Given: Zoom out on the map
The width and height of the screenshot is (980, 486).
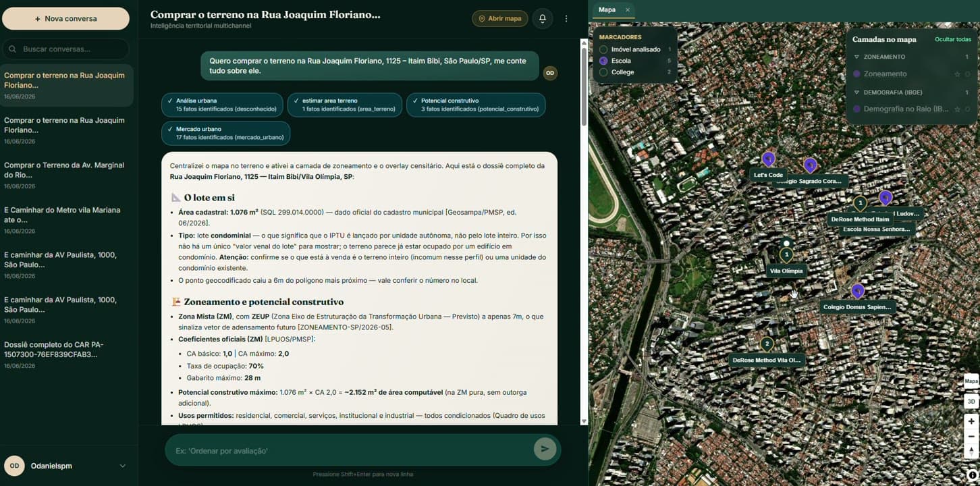Looking at the screenshot, I should pos(971,436).
